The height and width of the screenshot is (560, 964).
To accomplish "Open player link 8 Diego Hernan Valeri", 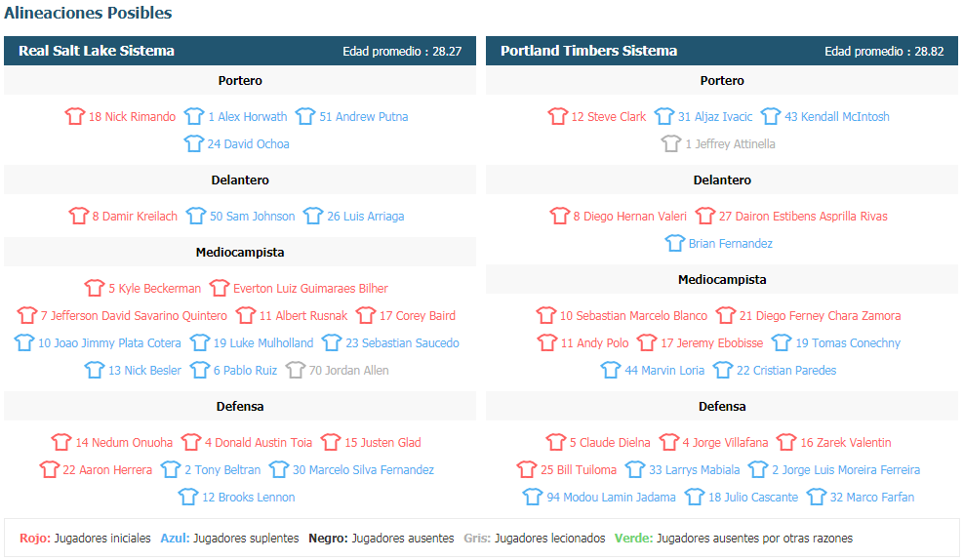I will coord(629,217).
